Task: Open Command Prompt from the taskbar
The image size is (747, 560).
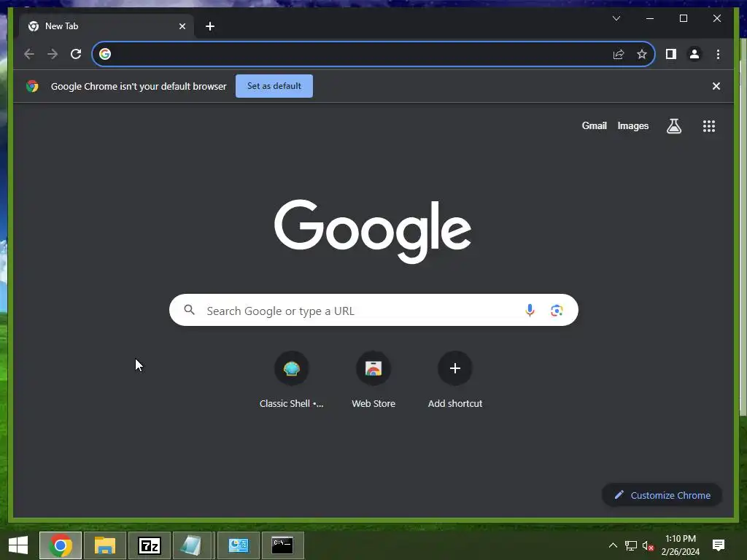Action: [x=282, y=545]
